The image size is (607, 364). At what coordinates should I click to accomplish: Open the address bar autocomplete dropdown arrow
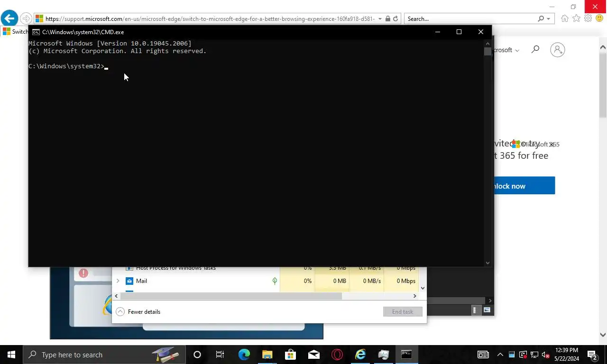[380, 19]
